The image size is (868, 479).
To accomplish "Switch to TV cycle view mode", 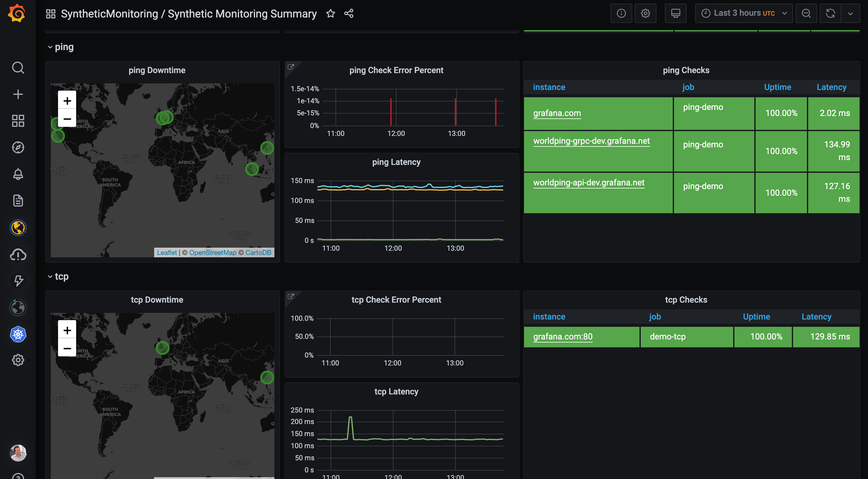I will point(675,14).
